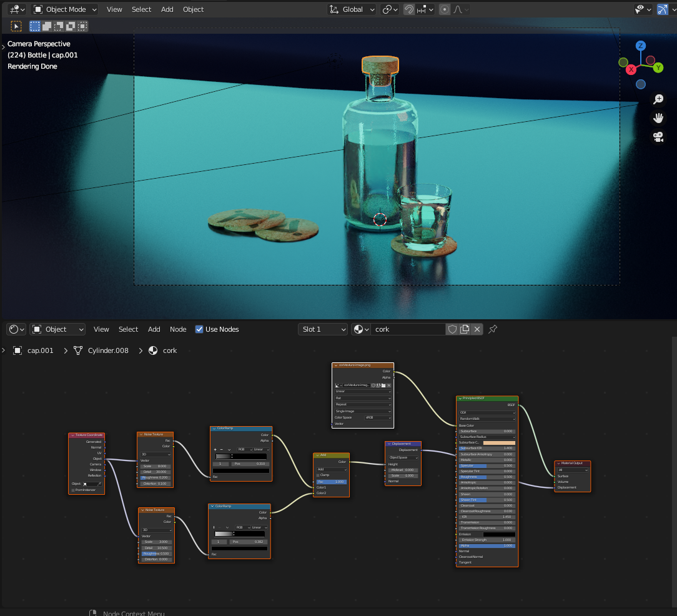Open the Global transform orientation dropdown
This screenshot has width=677, height=616.
pyautogui.click(x=352, y=9)
